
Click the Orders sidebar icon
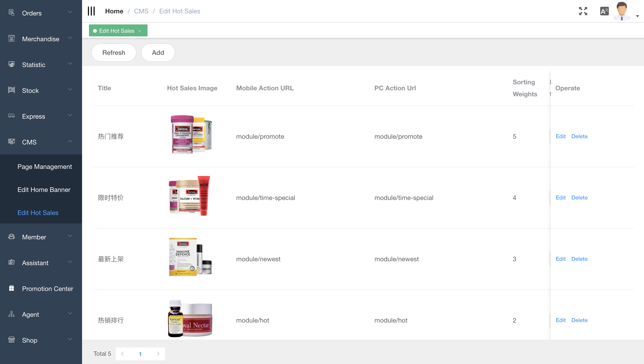click(12, 12)
